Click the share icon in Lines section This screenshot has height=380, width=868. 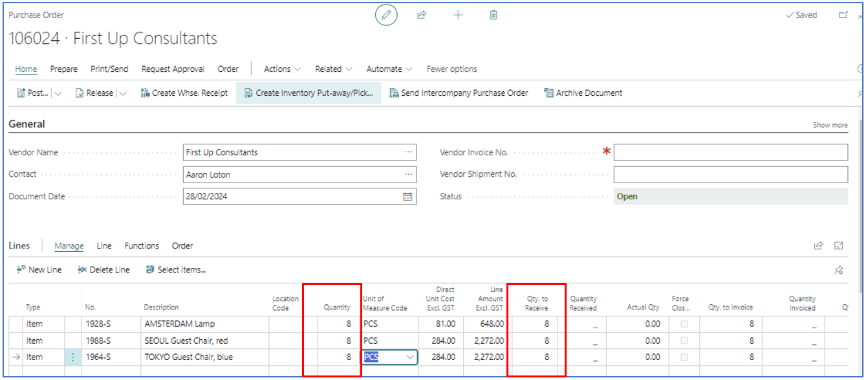818,246
